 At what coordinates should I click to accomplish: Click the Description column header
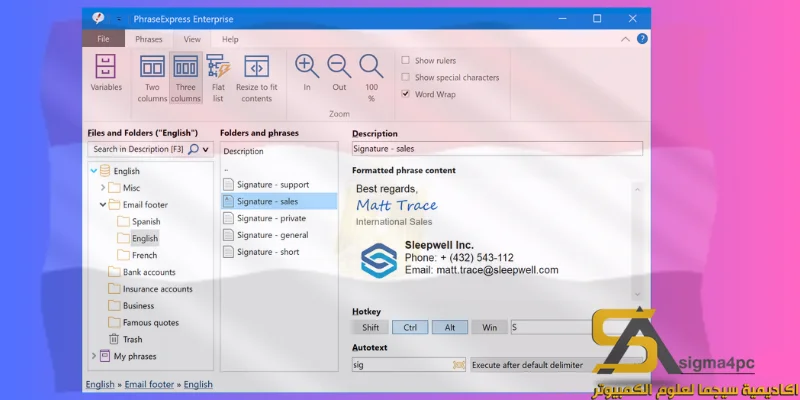pos(243,151)
